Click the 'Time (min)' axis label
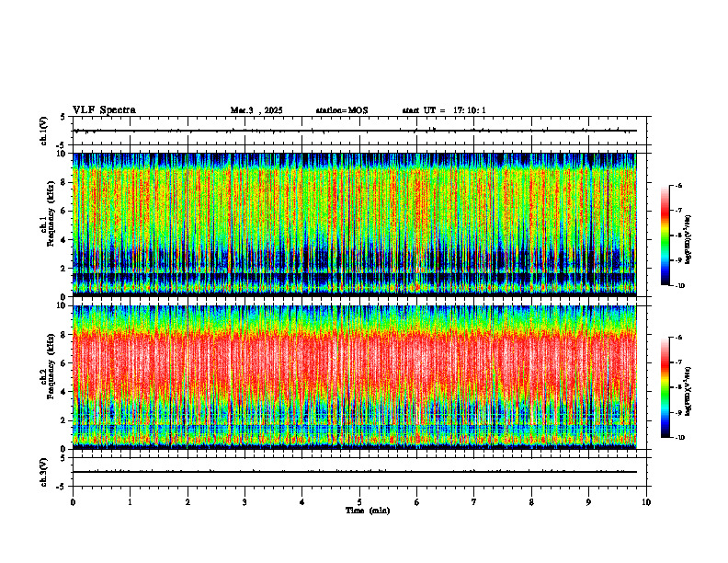Viewport: 728px width, 563px height. 368,511
